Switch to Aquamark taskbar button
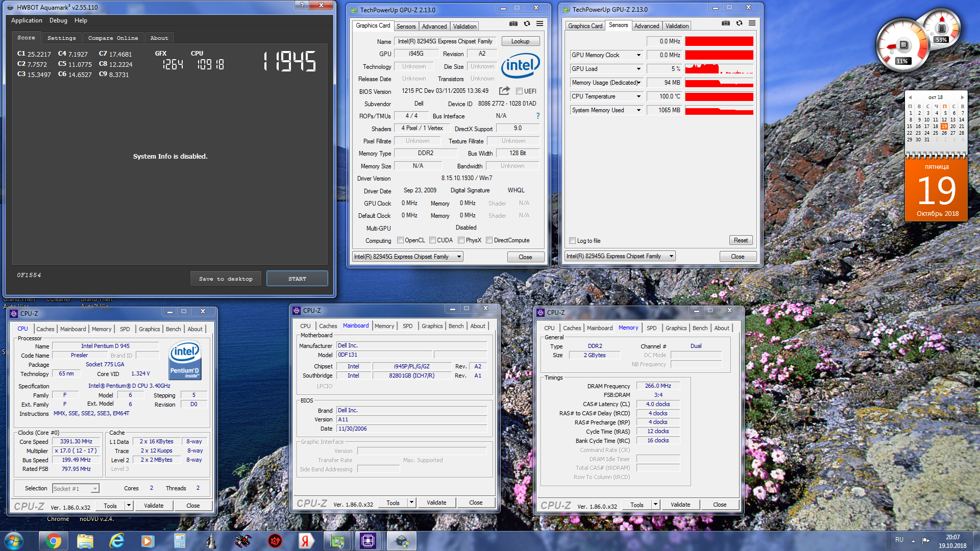980x551 pixels. click(402, 541)
